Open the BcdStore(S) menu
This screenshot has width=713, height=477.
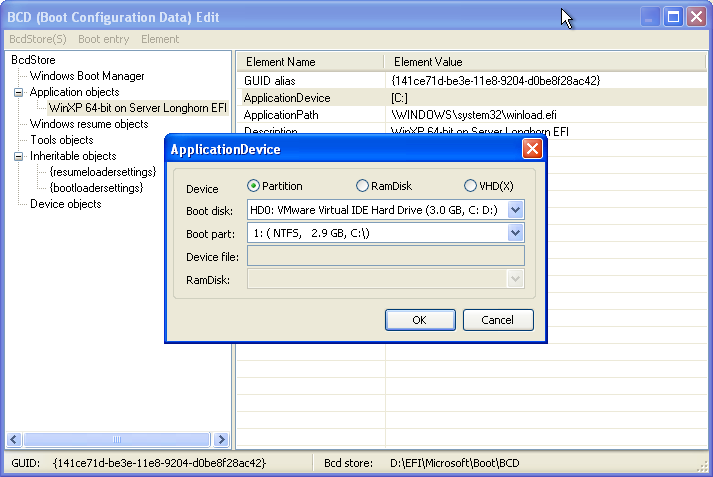coord(37,39)
